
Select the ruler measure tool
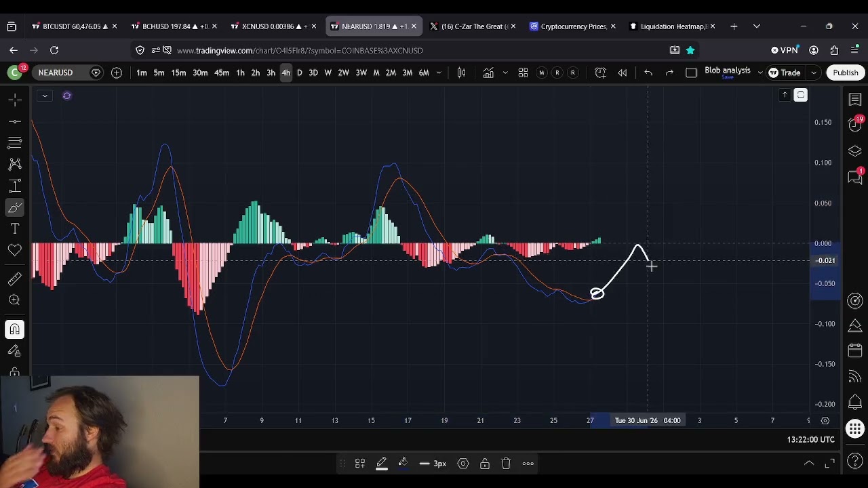pyautogui.click(x=15, y=279)
